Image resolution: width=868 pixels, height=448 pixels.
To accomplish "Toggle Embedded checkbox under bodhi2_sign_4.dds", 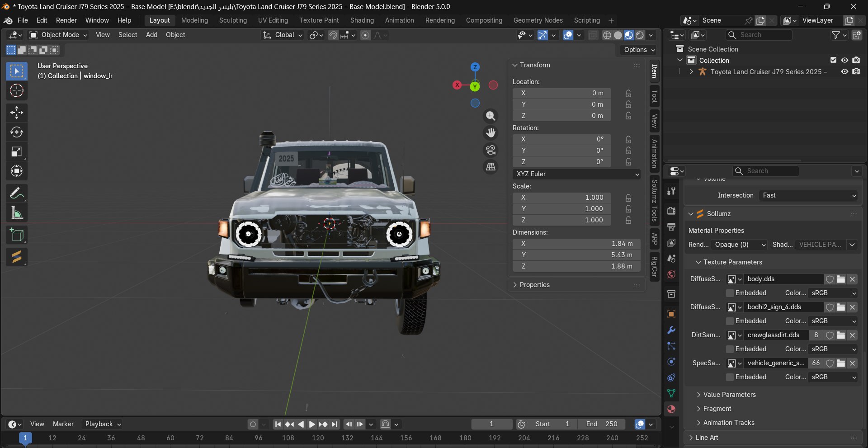I will [730, 321].
